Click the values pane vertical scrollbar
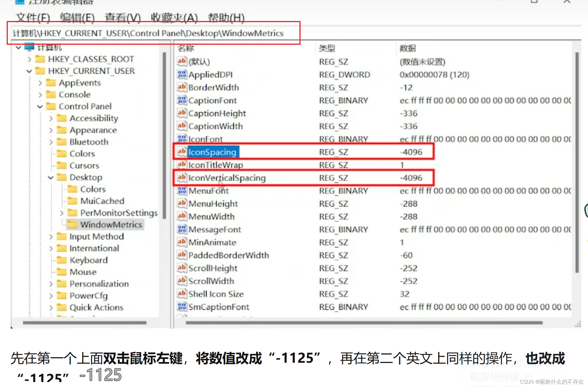Viewport: 588px width, 387px height. pyautogui.click(x=577, y=163)
